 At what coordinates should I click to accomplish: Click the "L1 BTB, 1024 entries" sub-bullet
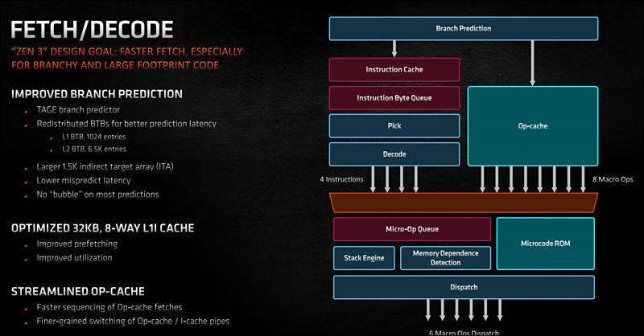(x=94, y=137)
